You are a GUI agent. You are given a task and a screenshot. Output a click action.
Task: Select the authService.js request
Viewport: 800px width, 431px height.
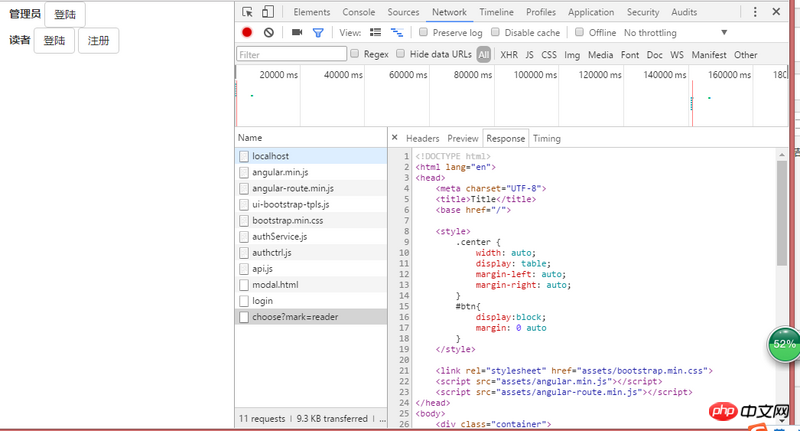pos(279,237)
